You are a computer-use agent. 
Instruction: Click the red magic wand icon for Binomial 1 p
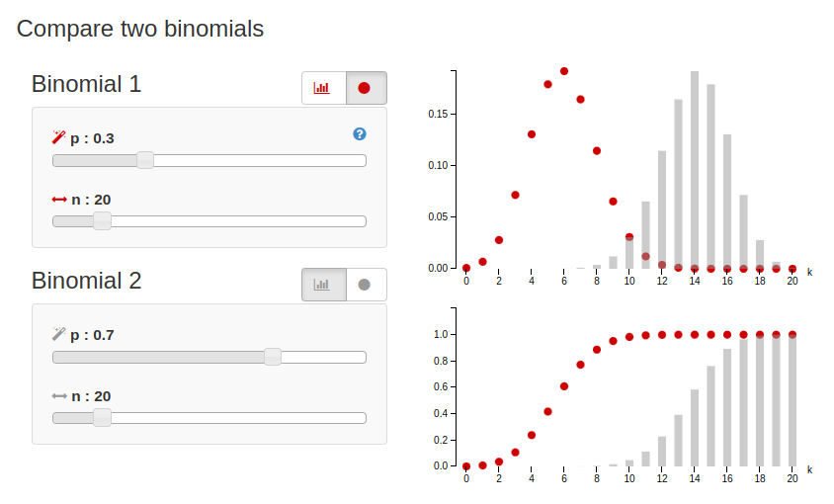[x=58, y=137]
